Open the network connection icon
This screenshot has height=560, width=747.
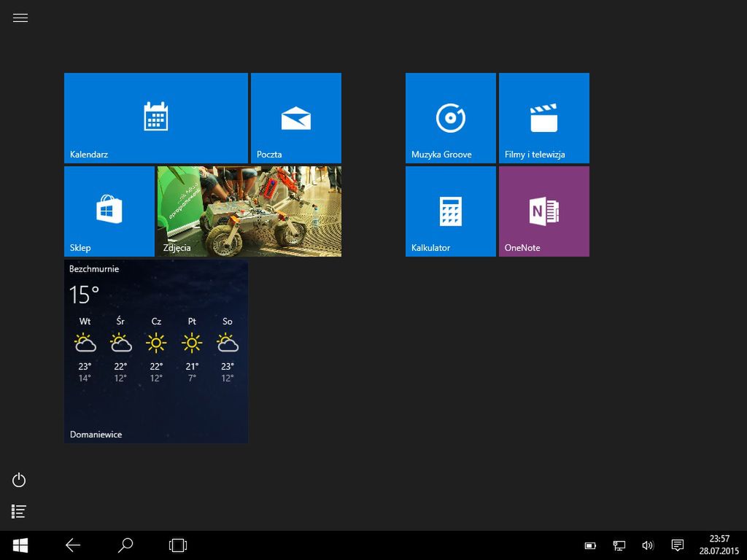(619, 545)
